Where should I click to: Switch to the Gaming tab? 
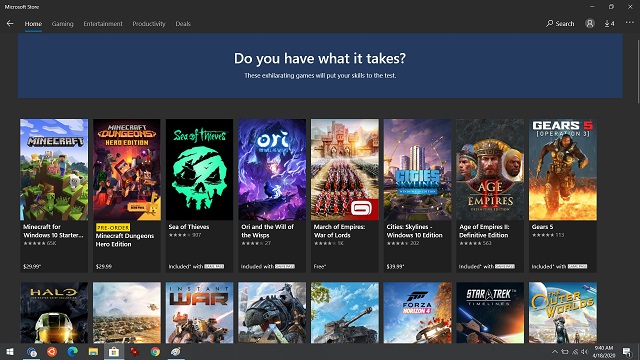[x=62, y=24]
